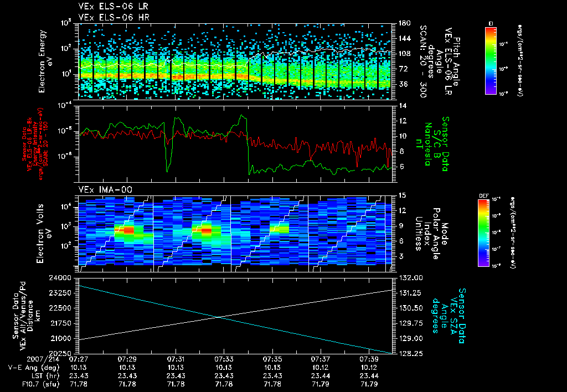567x392 pixels.
Task: Click the '22500' distance axis value
Action: [x=60, y=308]
